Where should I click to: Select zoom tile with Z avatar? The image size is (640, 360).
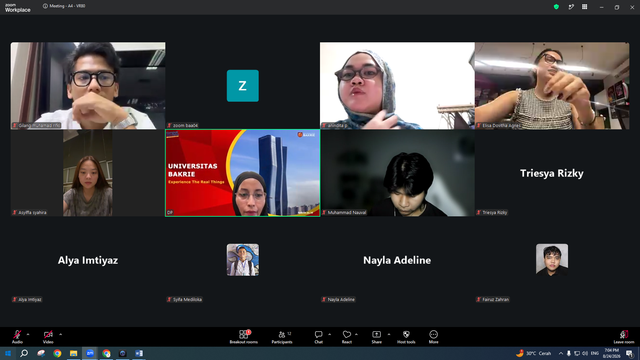(242, 86)
